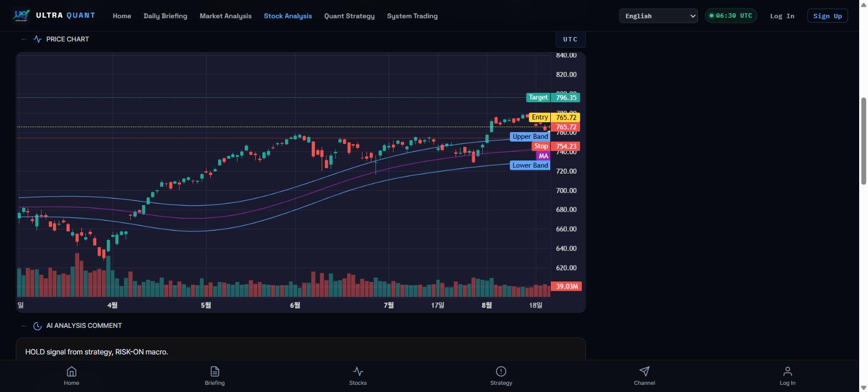Tap the Briefing document icon
Image resolution: width=868 pixels, height=392 pixels.
[x=215, y=371]
